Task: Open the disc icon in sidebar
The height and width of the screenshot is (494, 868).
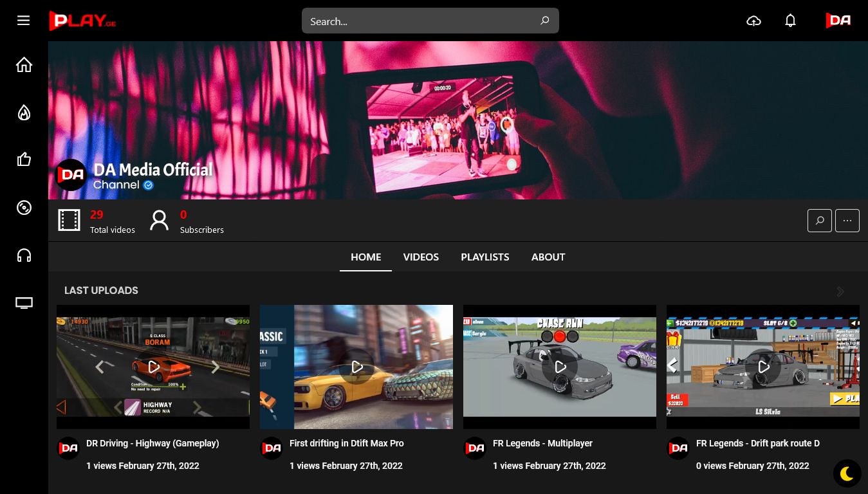Action: (x=24, y=208)
